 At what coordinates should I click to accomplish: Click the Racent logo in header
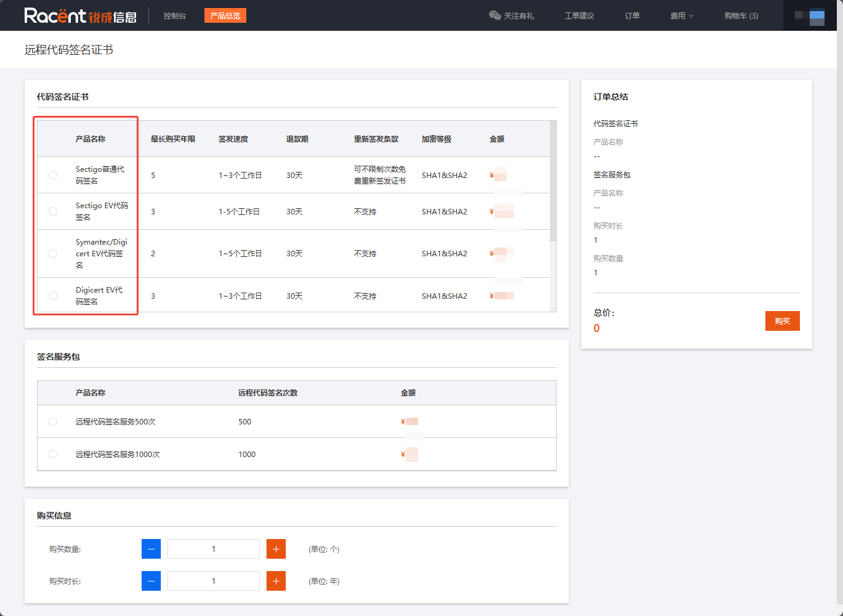[80, 15]
